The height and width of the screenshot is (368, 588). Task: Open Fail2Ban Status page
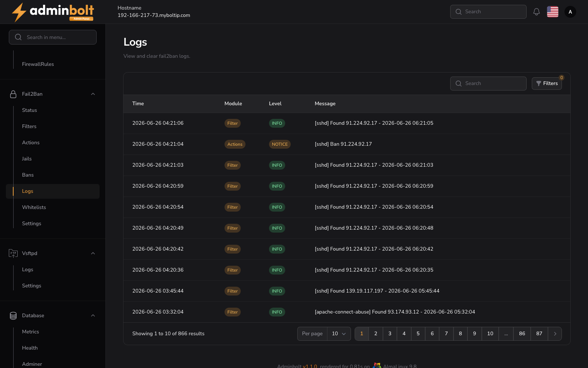coord(29,110)
